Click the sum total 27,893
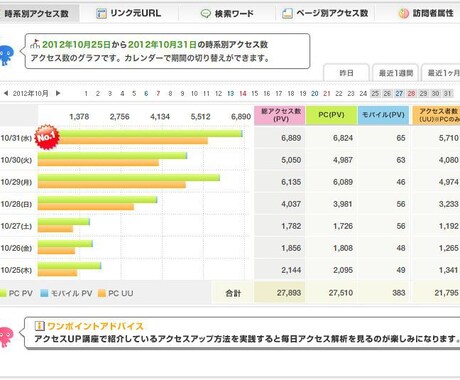The height and width of the screenshot is (380, 460). click(289, 293)
